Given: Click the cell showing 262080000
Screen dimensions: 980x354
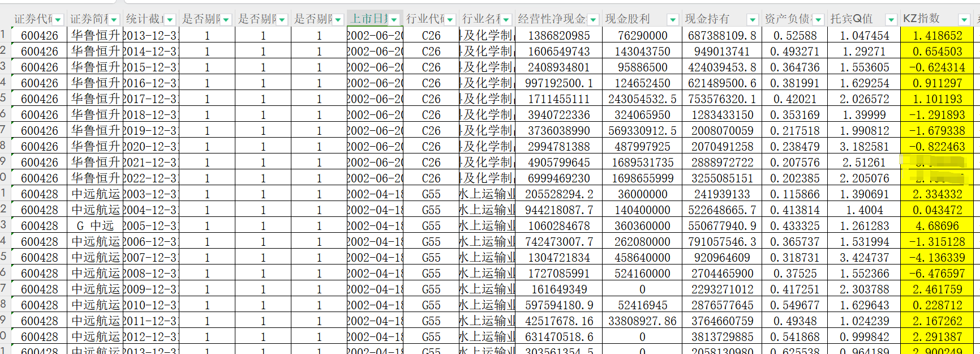Looking at the screenshot, I should (642, 241).
